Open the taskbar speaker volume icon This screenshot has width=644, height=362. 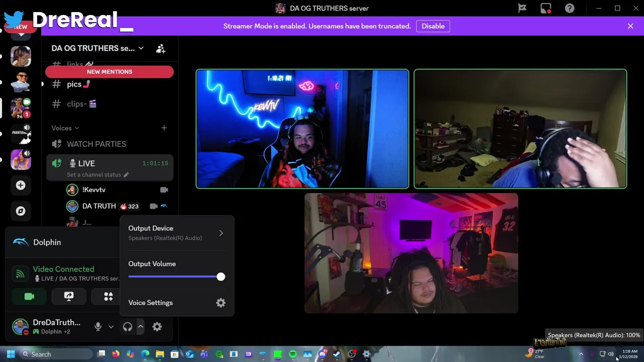click(611, 354)
